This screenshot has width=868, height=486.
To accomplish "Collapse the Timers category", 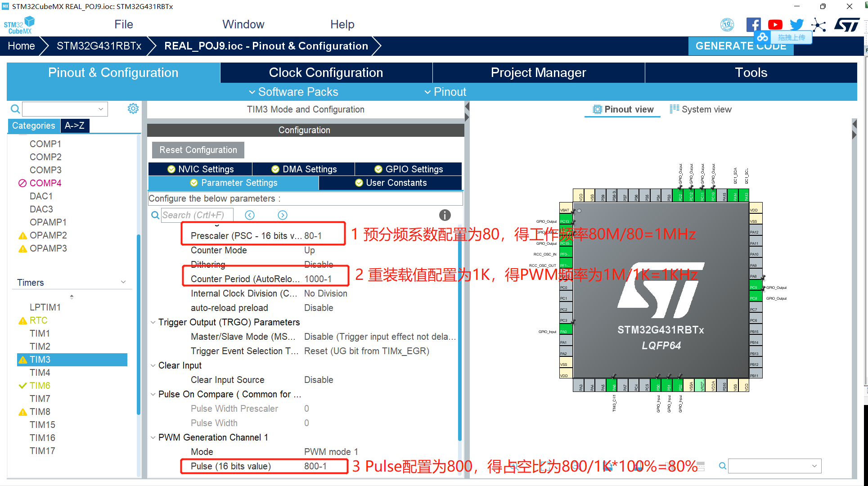I will (x=123, y=282).
